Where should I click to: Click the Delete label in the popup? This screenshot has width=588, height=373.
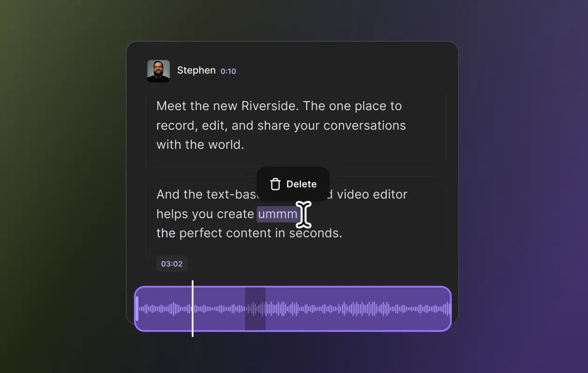tap(301, 184)
